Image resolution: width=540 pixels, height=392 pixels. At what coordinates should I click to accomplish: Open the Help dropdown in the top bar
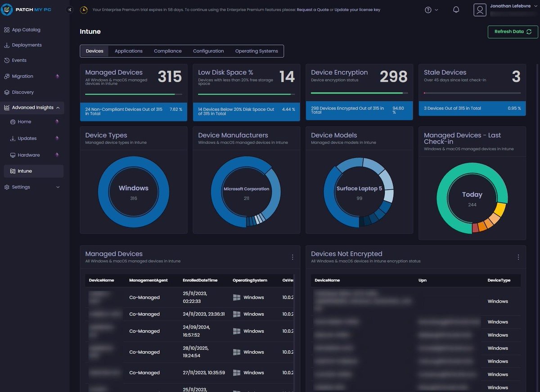pos(431,9)
